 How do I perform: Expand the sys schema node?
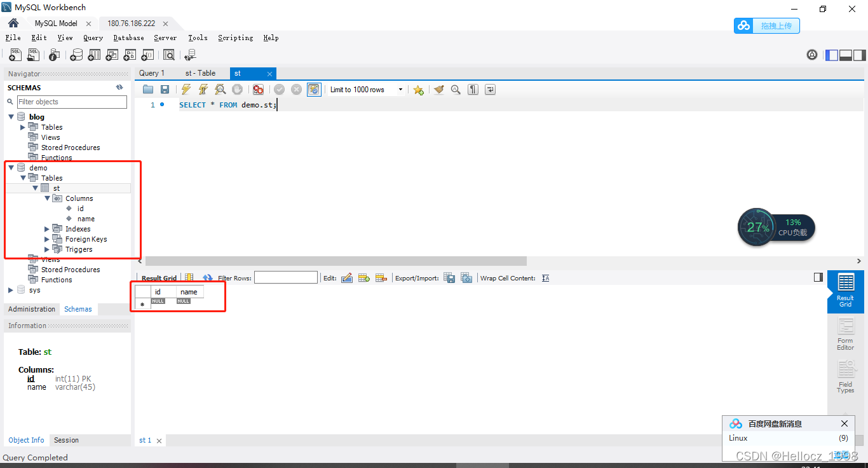[11, 290]
